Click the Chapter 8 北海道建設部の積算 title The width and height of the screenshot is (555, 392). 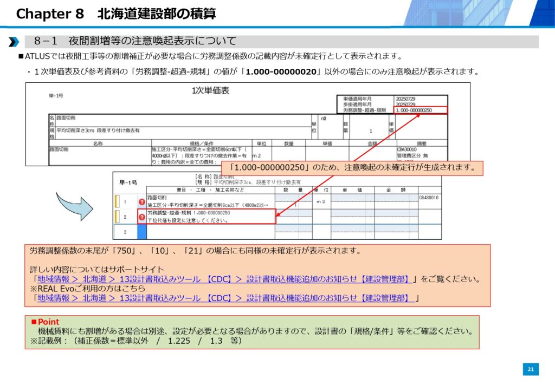116,14
